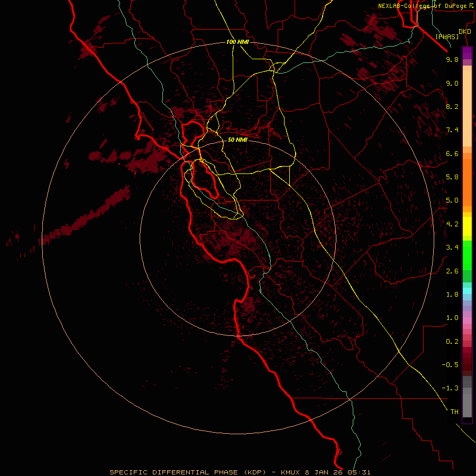
Task: Click the 5.8 scale value
Action: (452, 177)
